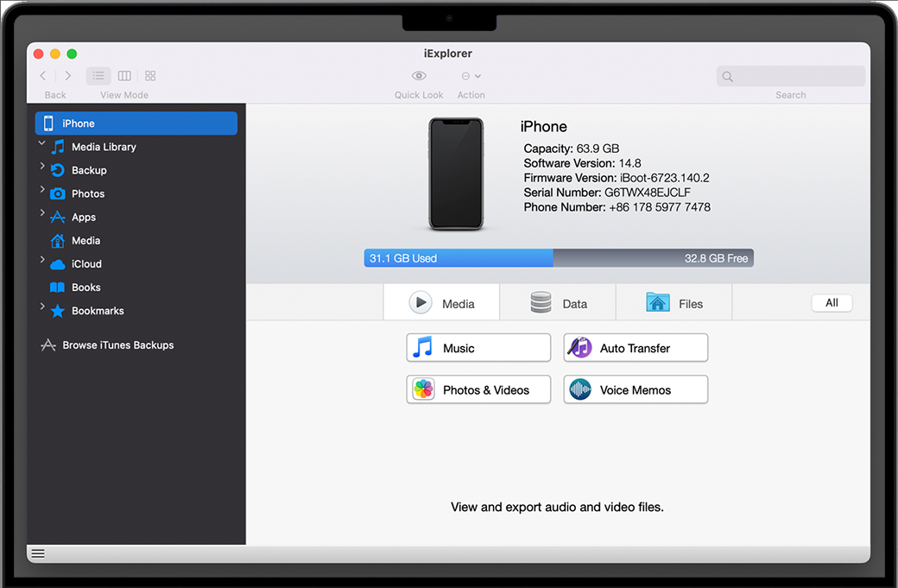Switch to the Data tab
The height and width of the screenshot is (588, 898).
point(558,302)
